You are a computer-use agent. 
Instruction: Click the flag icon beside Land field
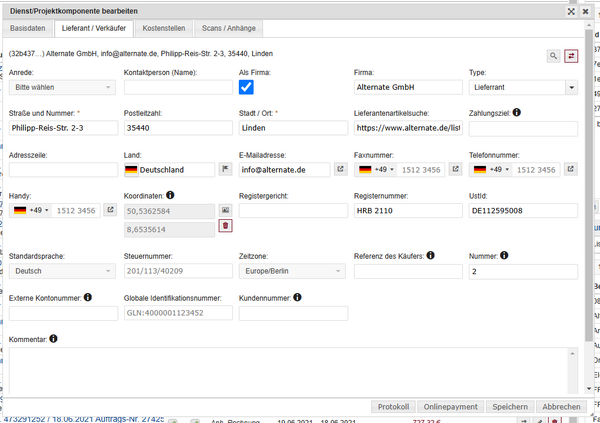pos(226,170)
